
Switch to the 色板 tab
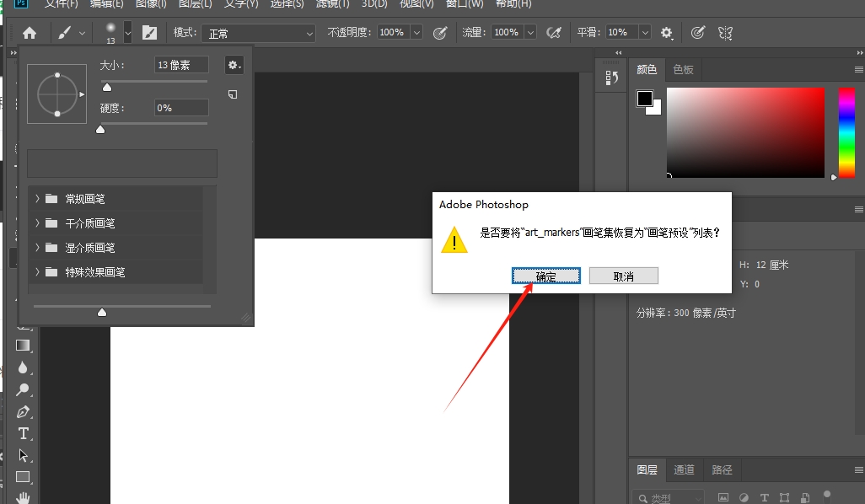pos(683,69)
